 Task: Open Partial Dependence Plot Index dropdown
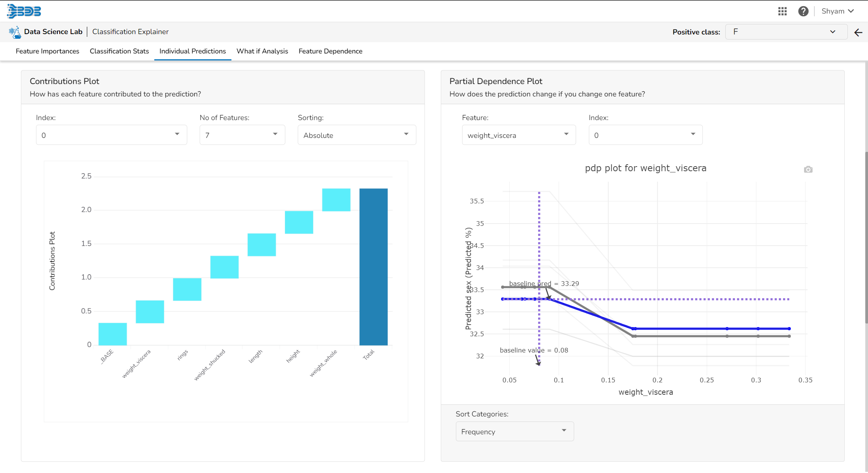coord(645,135)
